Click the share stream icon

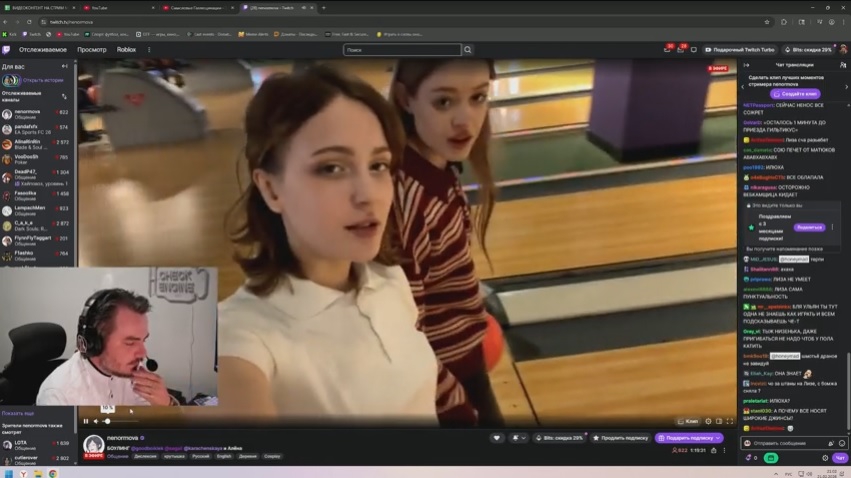[x=714, y=450]
